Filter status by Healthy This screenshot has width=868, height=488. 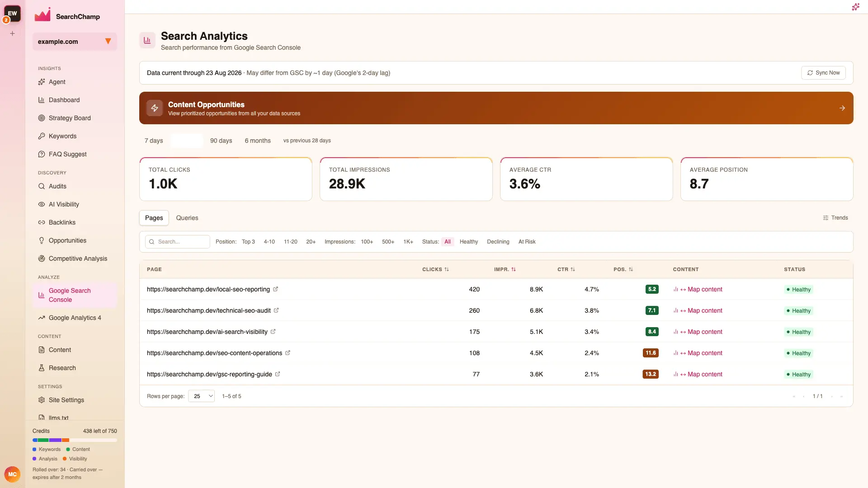469,242
